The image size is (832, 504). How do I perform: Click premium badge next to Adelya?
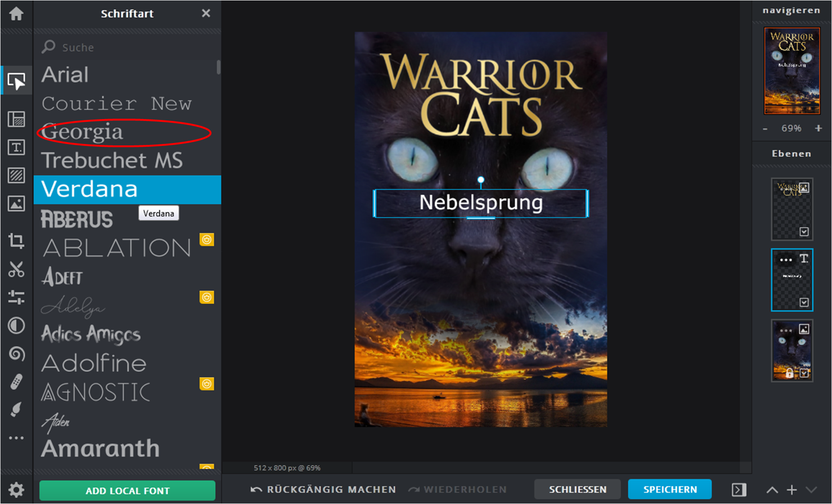(x=207, y=297)
